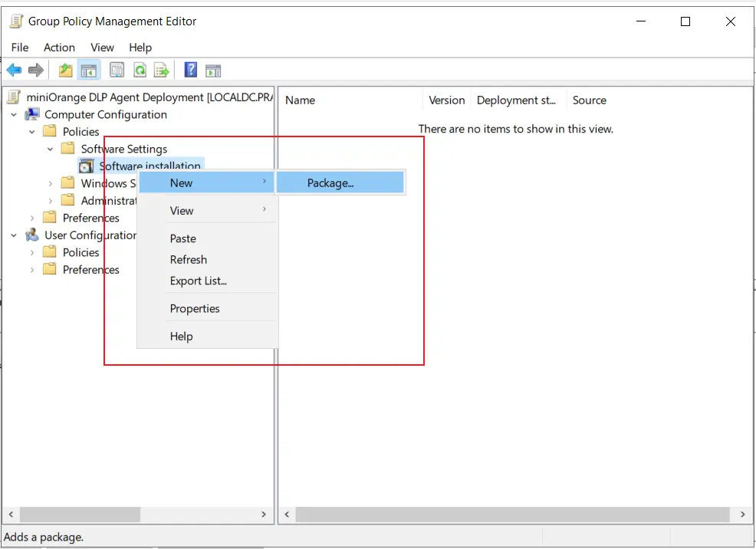Toggle the Show/Hide Console Tree icon
The image size is (756, 549).
pos(88,70)
